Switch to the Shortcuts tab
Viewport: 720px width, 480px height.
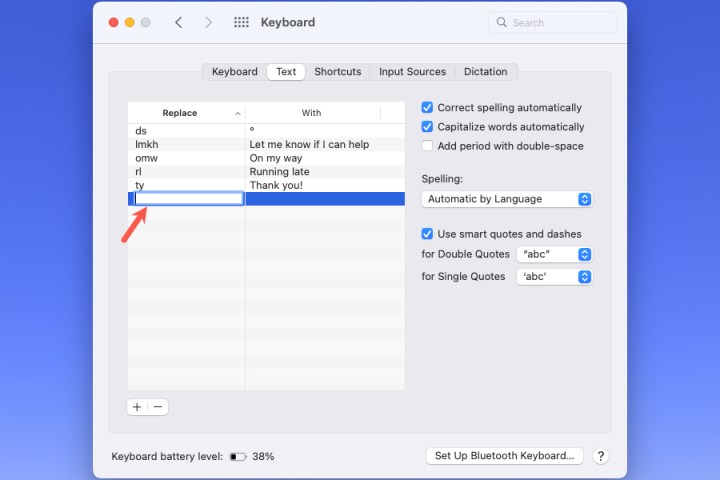[337, 72]
